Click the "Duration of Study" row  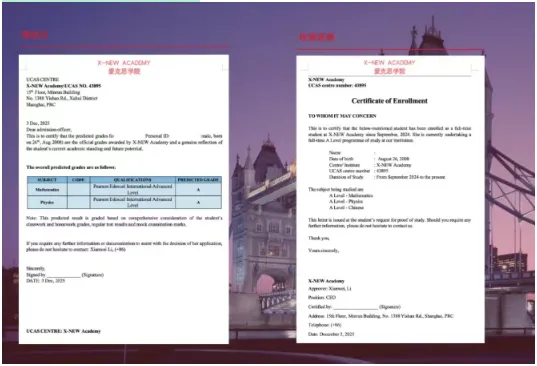[387, 177]
